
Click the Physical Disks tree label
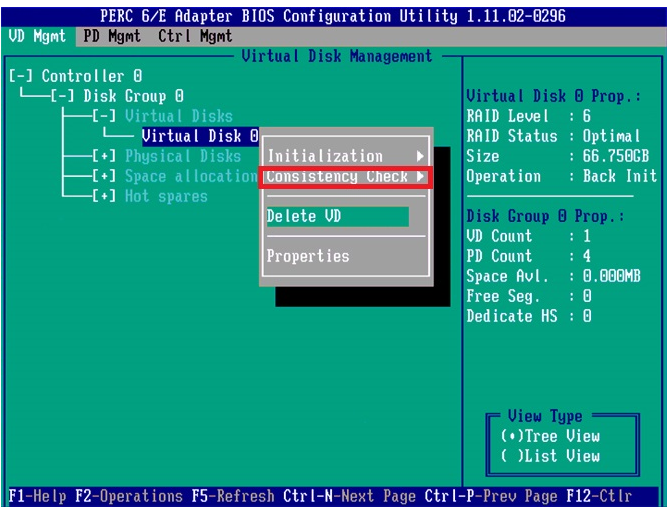tap(183, 156)
